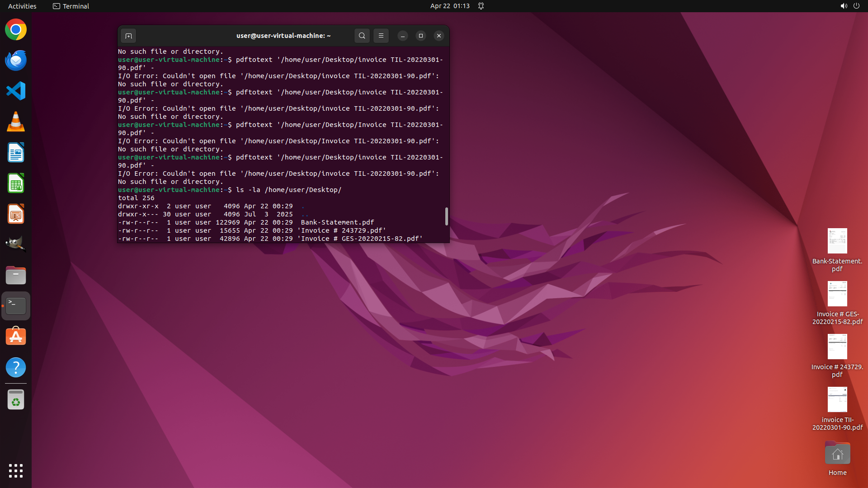Click the terminal scrollbar handle
This screenshot has width=868, height=488.
point(446,216)
